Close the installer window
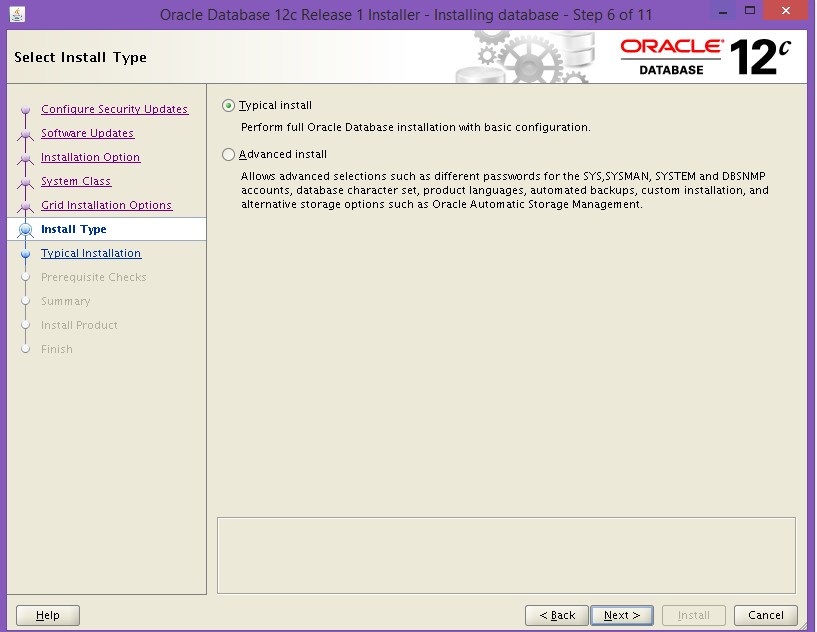This screenshot has height=632, width=817. pos(786,11)
